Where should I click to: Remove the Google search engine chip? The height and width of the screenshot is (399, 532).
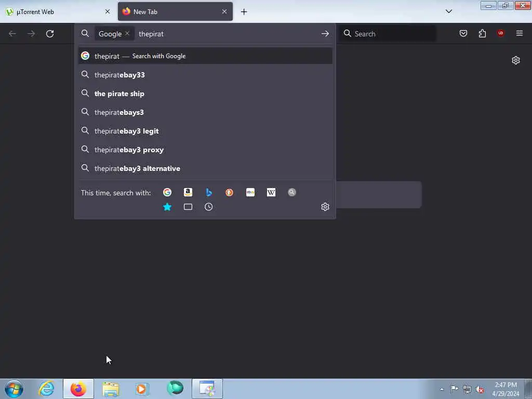pyautogui.click(x=127, y=33)
